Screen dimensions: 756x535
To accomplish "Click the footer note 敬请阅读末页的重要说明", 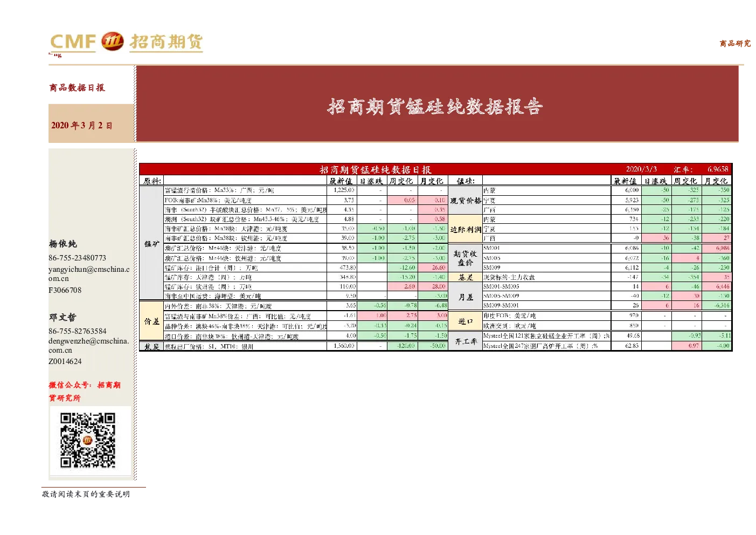I will pos(86,494).
